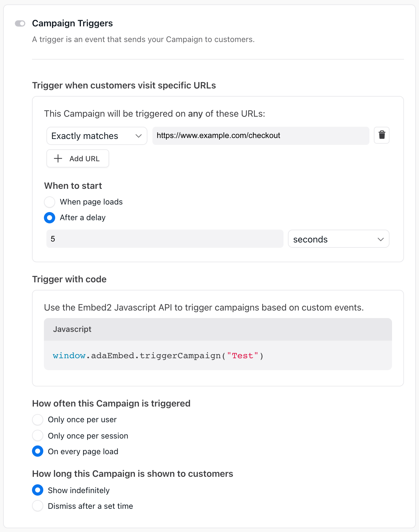This screenshot has width=419, height=532.
Task: Open the Exactly matches dropdown
Action: tap(97, 136)
